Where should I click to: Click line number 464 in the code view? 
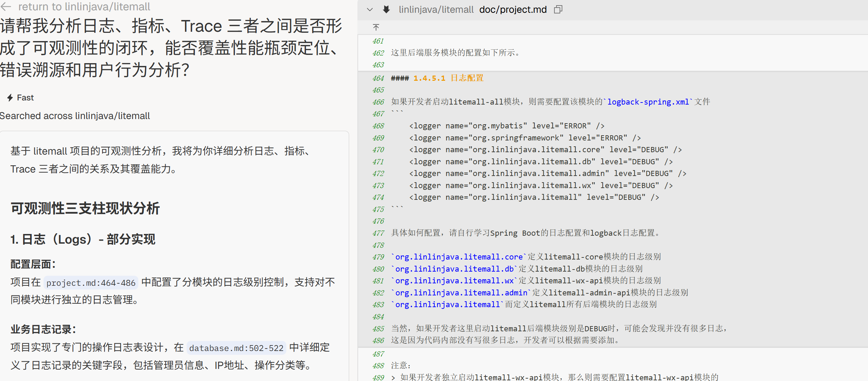[x=378, y=78]
